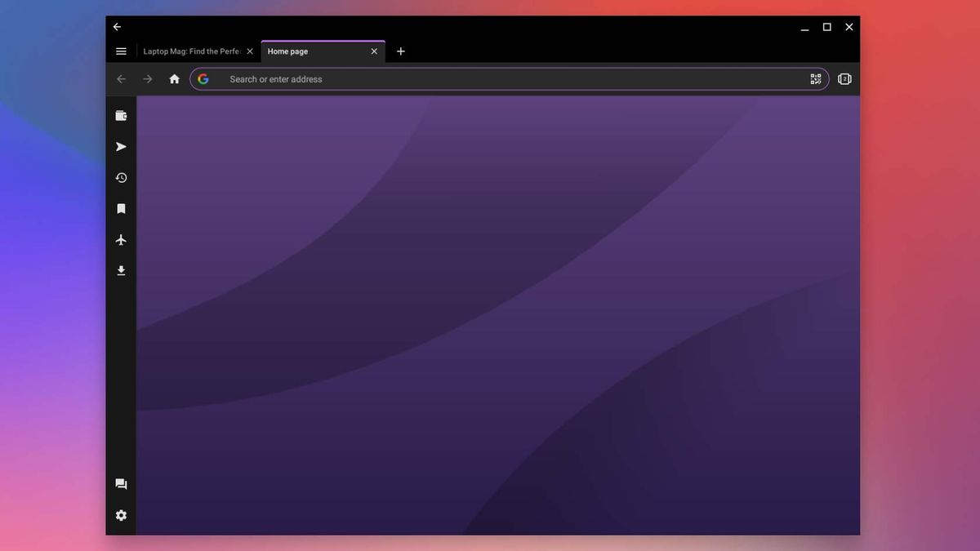
Task: Click the Search or enter address field
Action: click(408, 78)
